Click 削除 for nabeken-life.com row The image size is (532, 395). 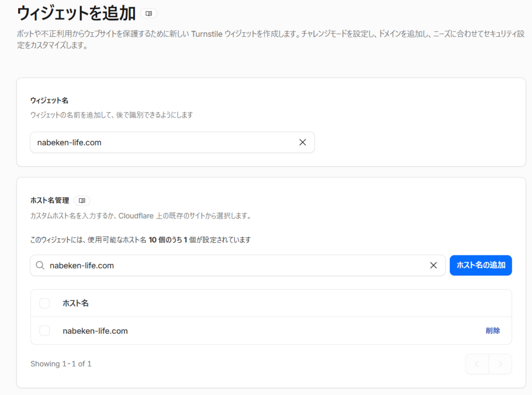pyautogui.click(x=493, y=331)
